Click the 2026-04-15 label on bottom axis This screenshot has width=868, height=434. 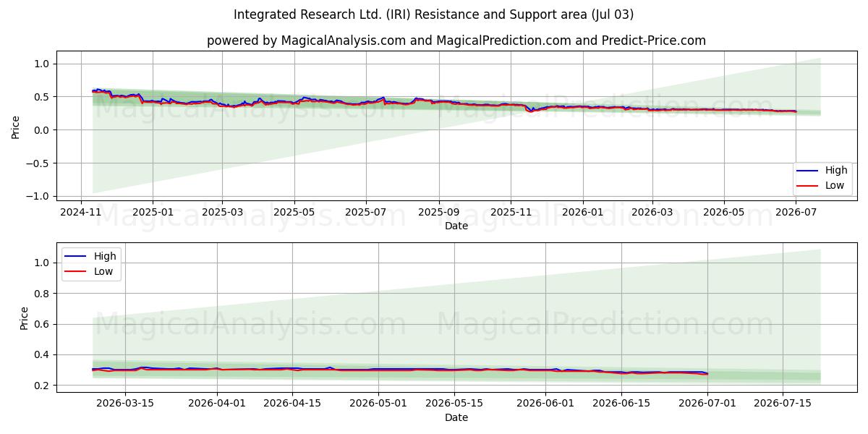(x=292, y=404)
